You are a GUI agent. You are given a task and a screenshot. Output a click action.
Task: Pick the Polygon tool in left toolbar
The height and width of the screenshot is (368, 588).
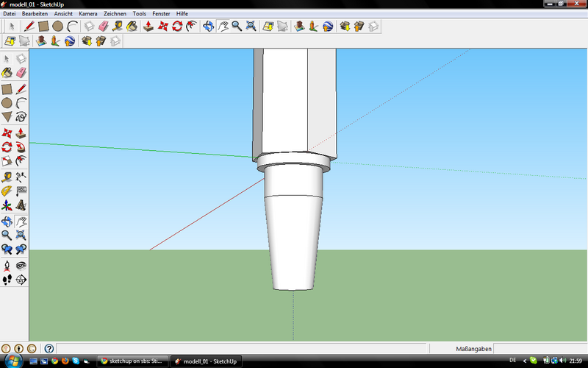tap(7, 117)
